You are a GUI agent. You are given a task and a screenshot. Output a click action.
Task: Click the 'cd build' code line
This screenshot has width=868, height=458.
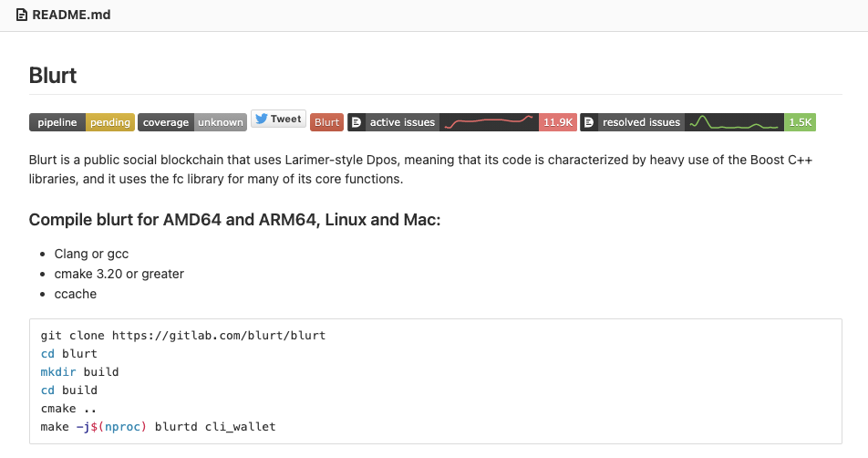(x=68, y=390)
